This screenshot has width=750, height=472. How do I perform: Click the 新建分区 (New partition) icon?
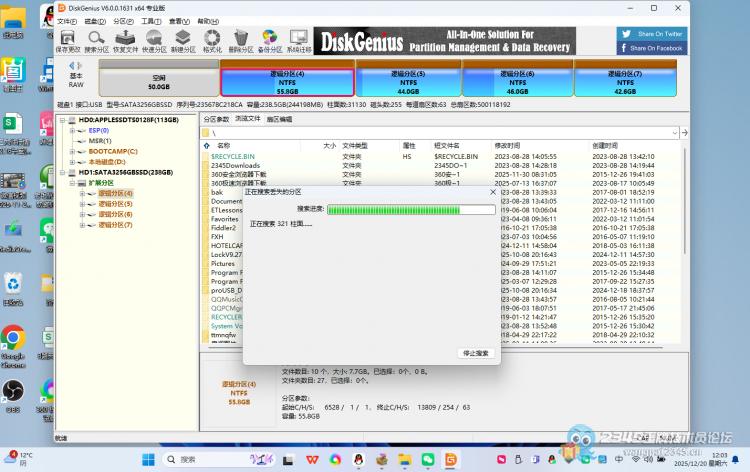point(184,40)
